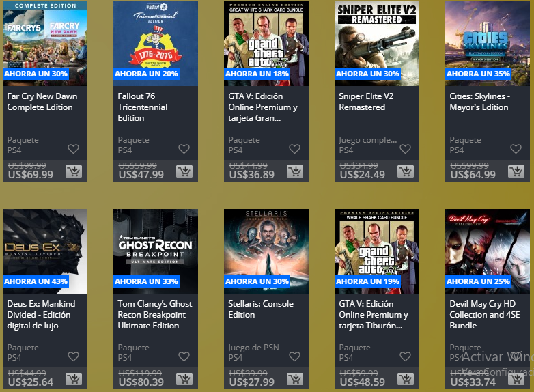Open the GTA V Great White Shark bundle cover

coord(266,44)
